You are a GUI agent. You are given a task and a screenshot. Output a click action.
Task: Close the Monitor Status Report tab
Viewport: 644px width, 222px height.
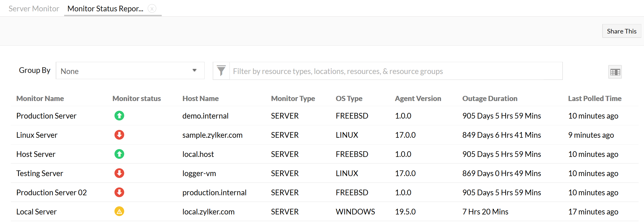(152, 9)
